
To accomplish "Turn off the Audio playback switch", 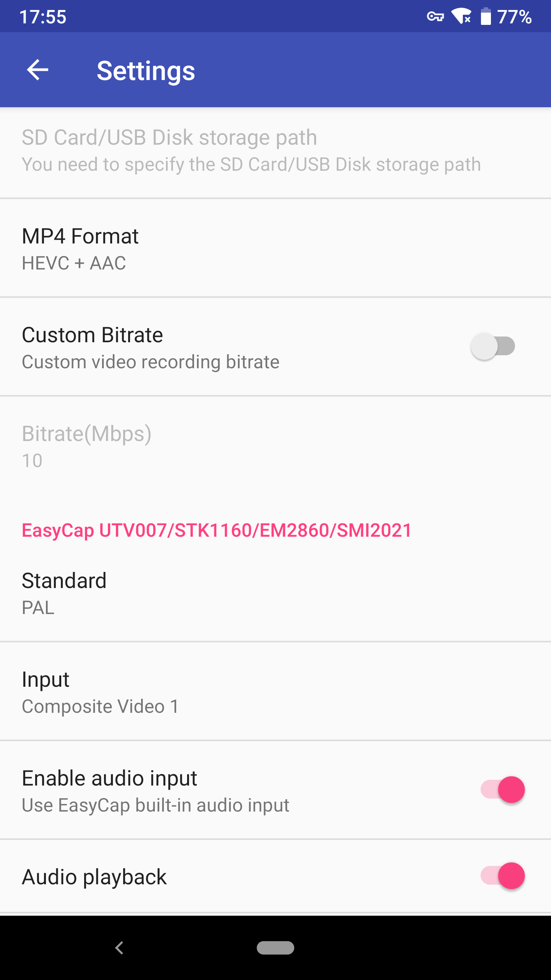I will (502, 876).
